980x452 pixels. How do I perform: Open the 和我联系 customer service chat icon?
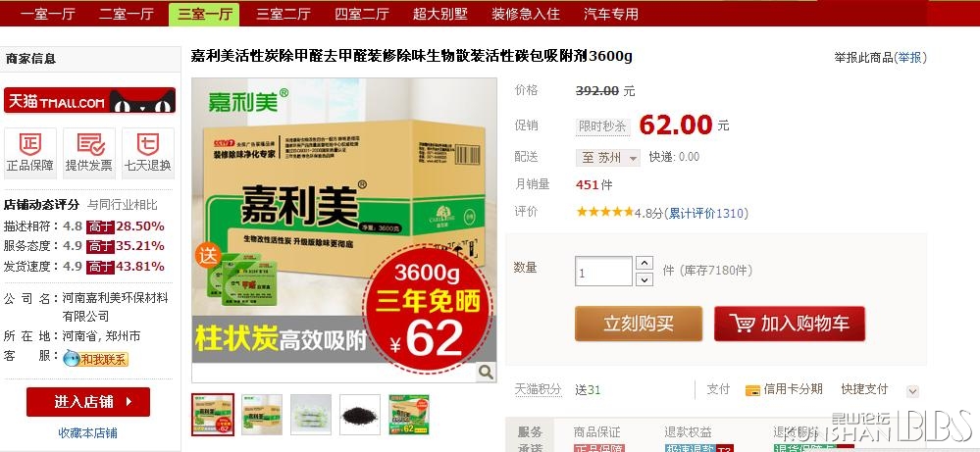click(x=95, y=358)
